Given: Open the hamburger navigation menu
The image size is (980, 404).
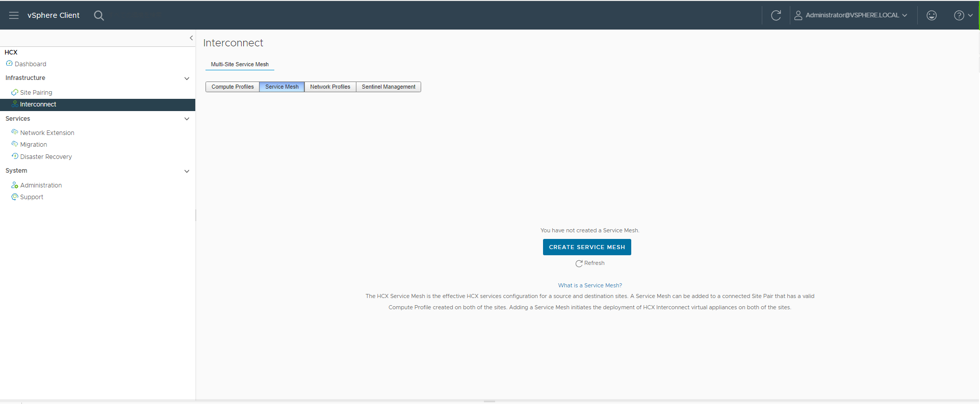Looking at the screenshot, I should pyautogui.click(x=14, y=15).
